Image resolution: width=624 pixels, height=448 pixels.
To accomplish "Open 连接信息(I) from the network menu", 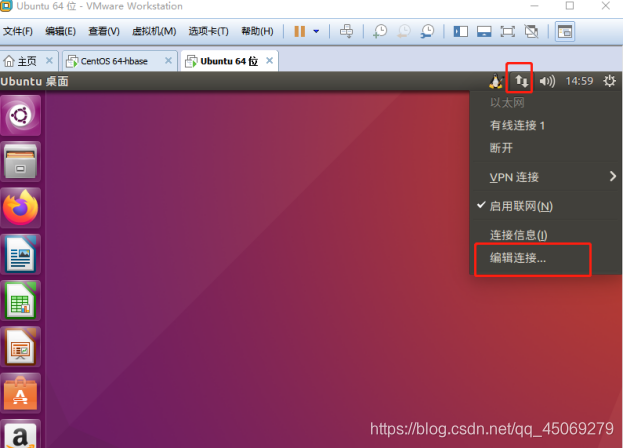I will pyautogui.click(x=546, y=235).
